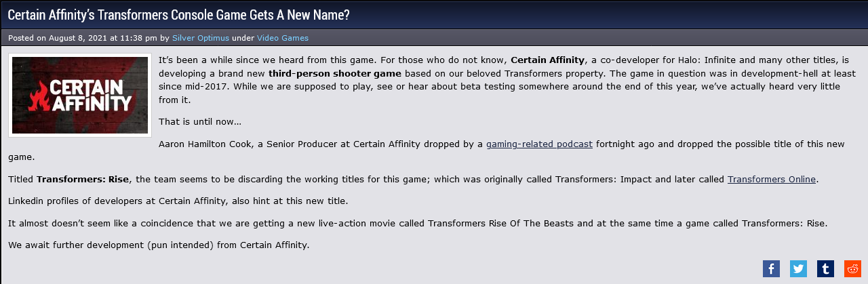Share the post on Reddit

[852, 268]
